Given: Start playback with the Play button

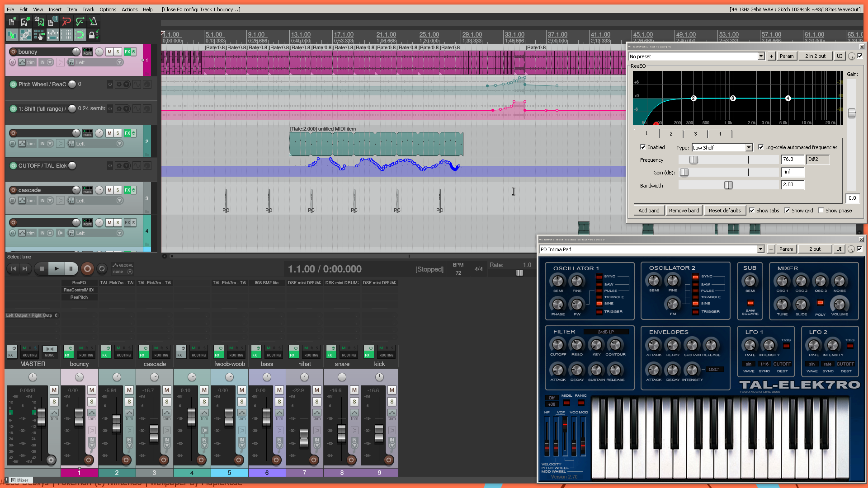Looking at the screenshot, I should coord(57,269).
